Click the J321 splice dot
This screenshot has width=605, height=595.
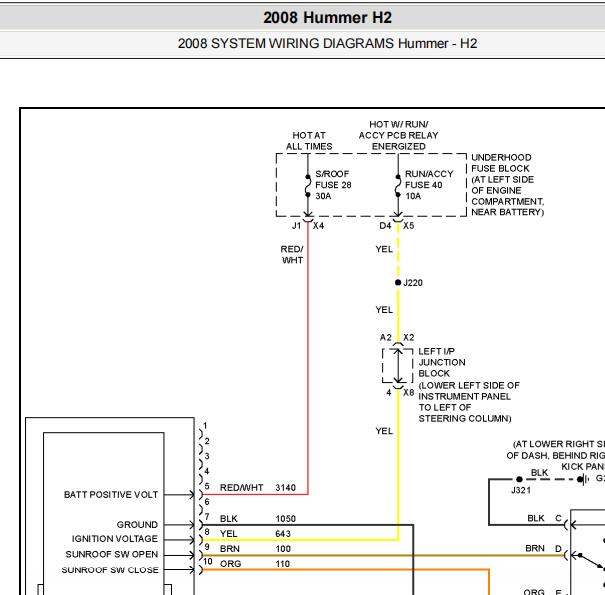point(519,479)
